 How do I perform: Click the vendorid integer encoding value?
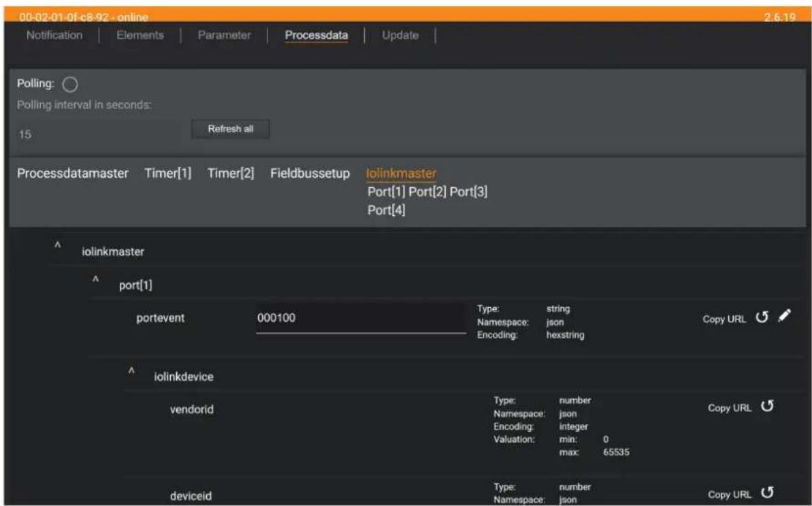(x=573, y=427)
